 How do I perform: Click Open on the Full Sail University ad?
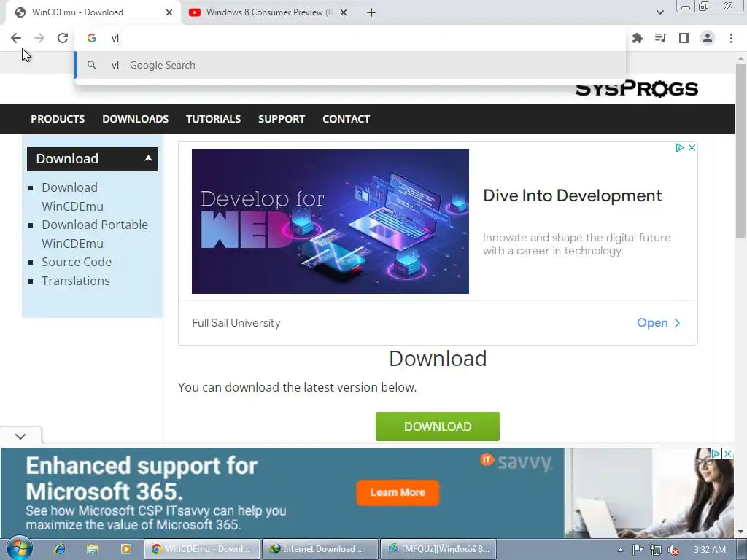point(659,323)
